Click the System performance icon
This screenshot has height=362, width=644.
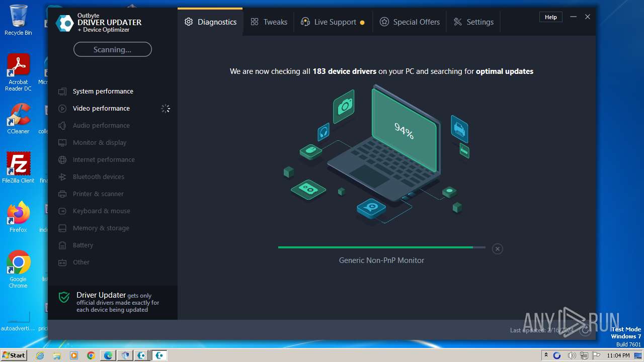[62, 92]
